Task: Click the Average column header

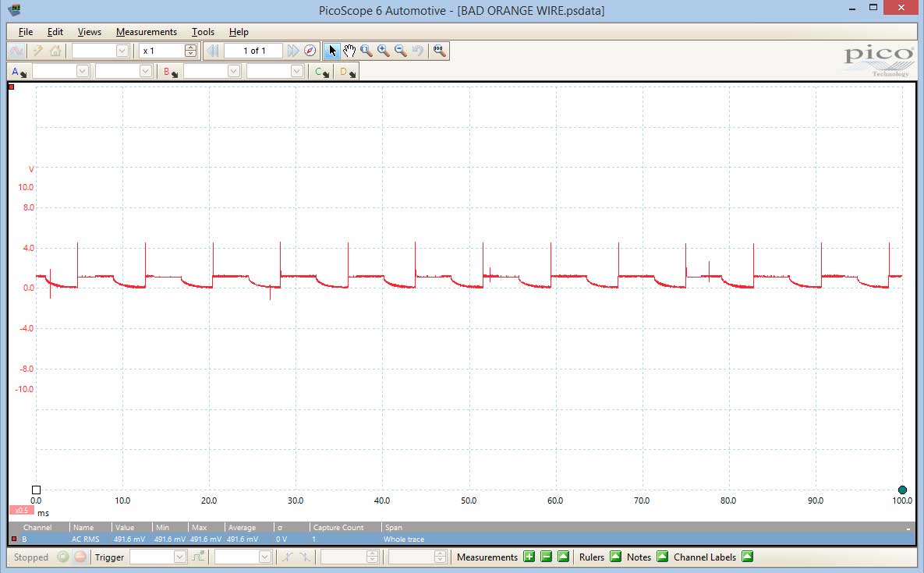Action: pyautogui.click(x=243, y=527)
